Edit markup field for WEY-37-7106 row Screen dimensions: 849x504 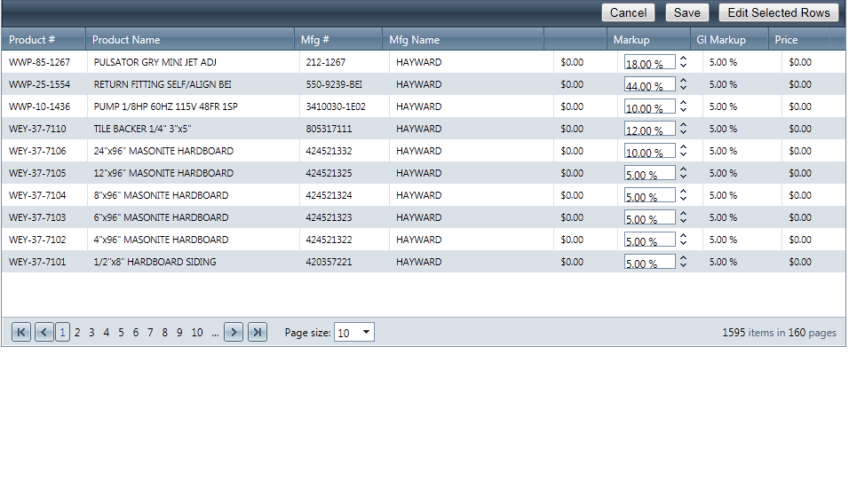[x=650, y=150]
